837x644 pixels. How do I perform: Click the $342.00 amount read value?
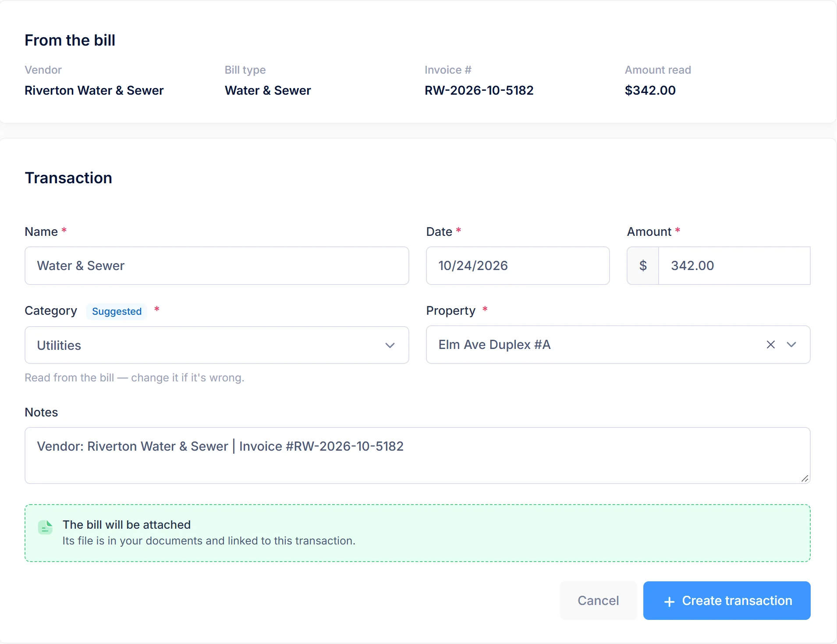[650, 90]
